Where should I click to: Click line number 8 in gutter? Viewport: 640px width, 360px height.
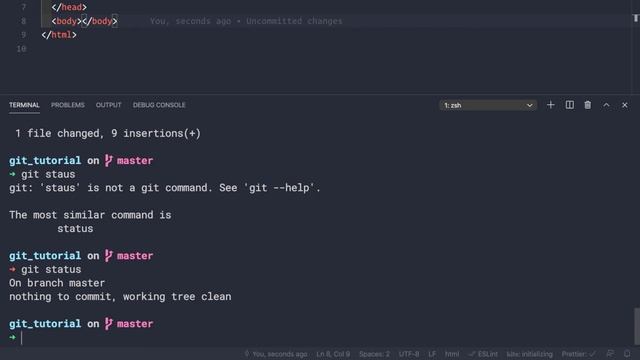(23, 21)
